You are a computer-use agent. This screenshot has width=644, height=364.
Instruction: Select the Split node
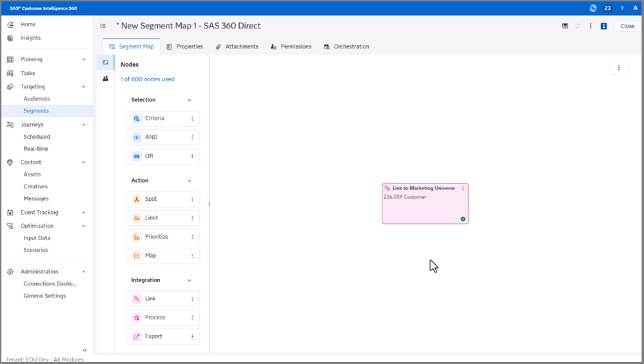[x=163, y=199]
